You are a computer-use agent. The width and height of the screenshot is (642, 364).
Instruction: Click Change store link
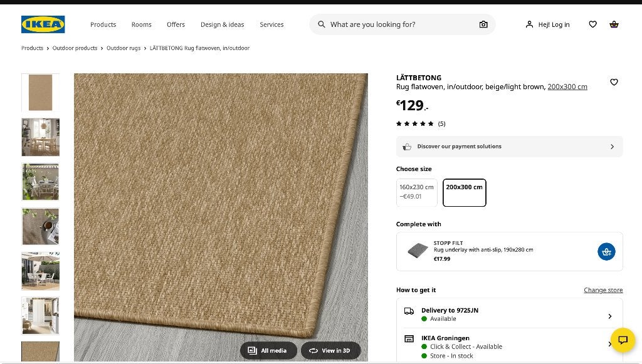[x=603, y=290]
